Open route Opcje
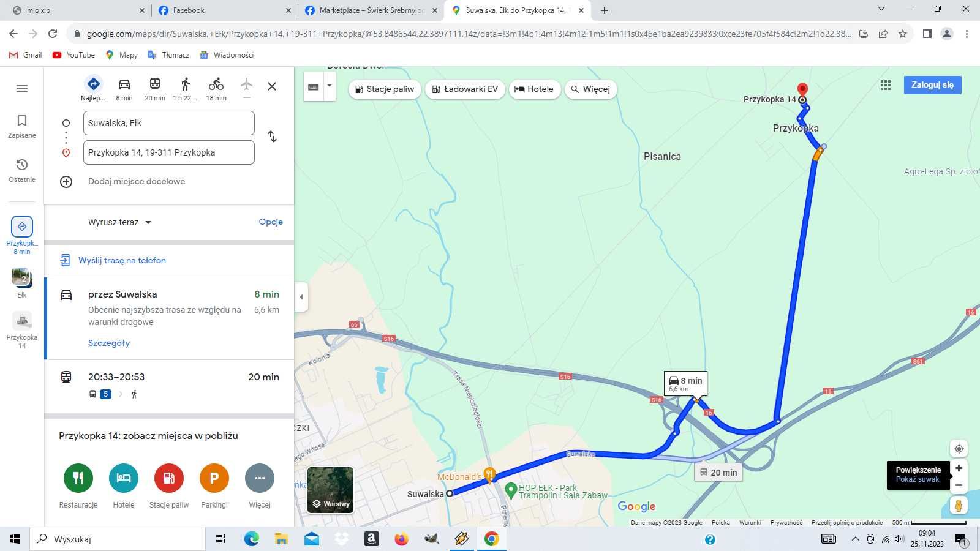980x551 pixels. point(271,222)
